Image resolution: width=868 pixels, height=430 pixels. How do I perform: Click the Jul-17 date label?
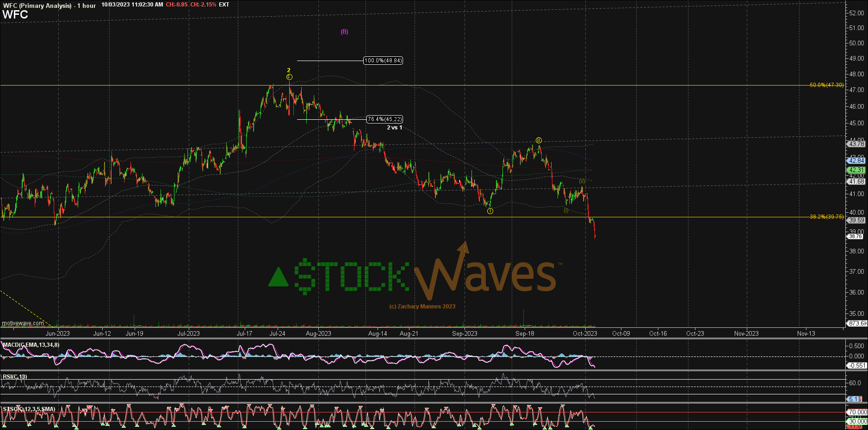(245, 333)
